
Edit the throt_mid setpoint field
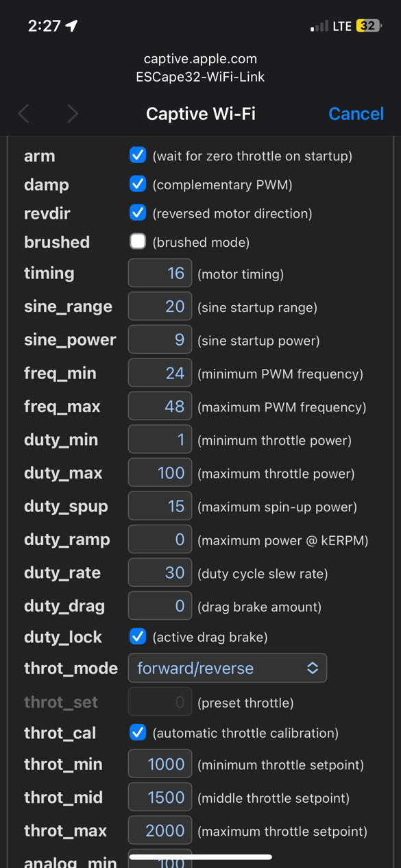pyautogui.click(x=160, y=797)
